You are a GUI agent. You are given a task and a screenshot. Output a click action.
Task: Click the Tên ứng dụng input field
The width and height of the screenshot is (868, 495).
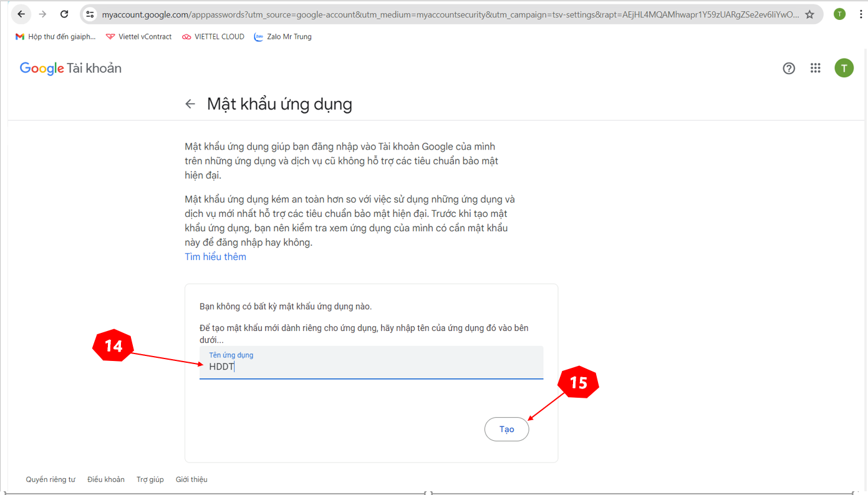[x=371, y=365]
